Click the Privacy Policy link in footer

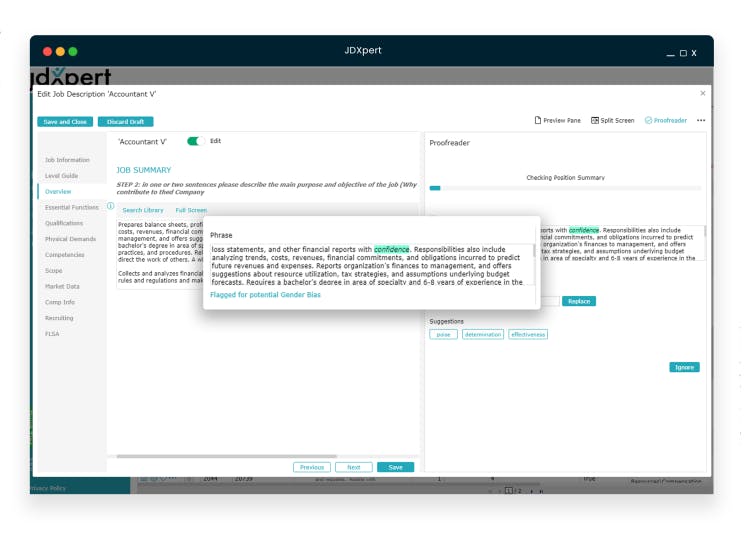(x=48, y=488)
